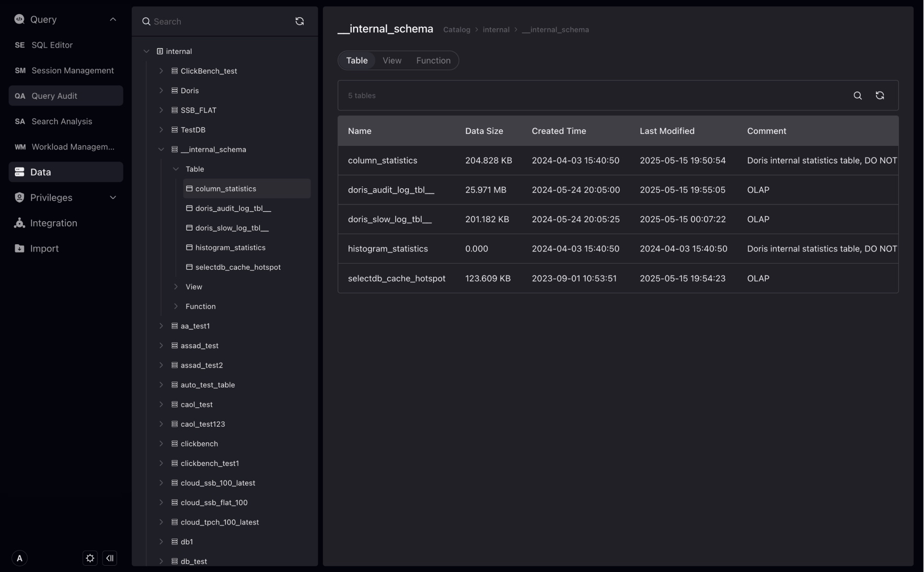This screenshot has width=924, height=572.
Task: Select the Workload Management icon
Action: 20,147
